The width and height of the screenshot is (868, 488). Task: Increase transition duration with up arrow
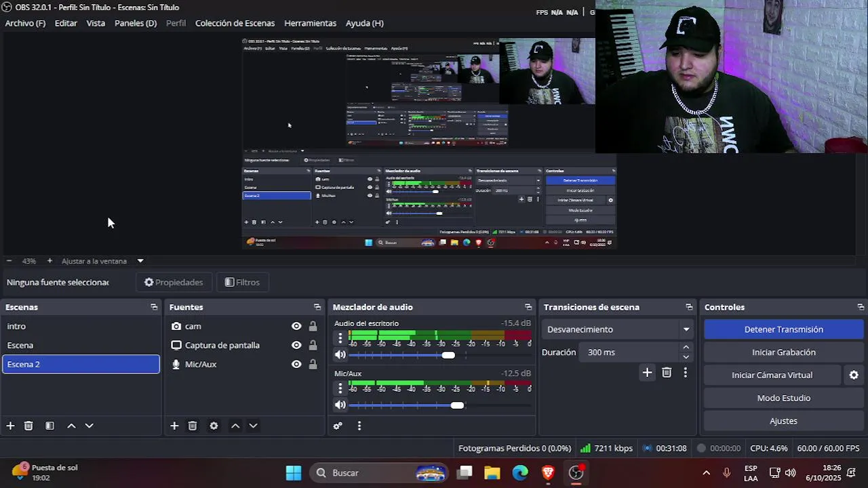click(x=686, y=347)
